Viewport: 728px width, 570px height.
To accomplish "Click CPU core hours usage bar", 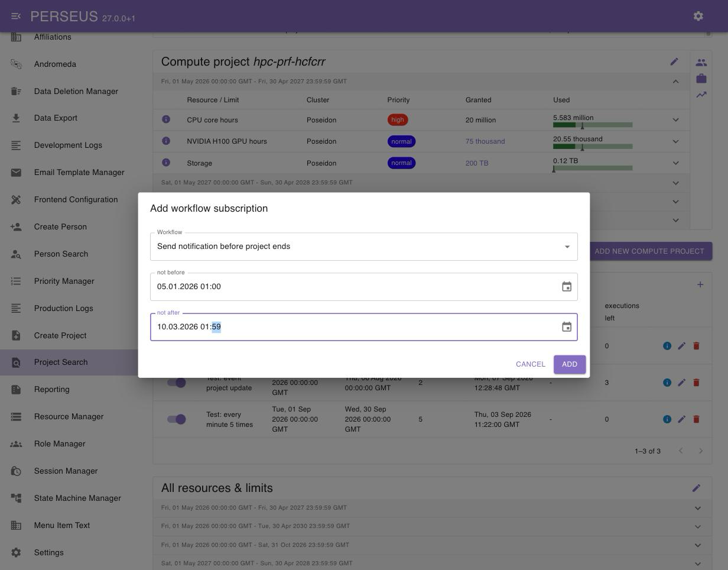I will [x=593, y=125].
